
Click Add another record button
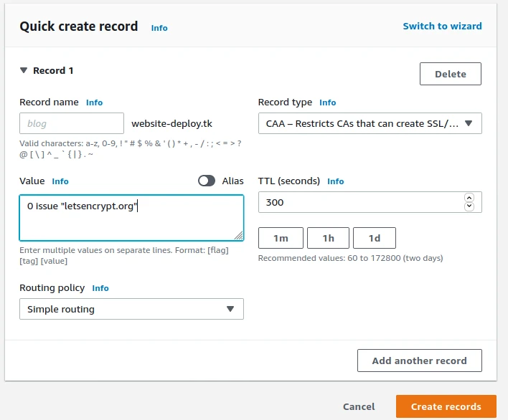(419, 361)
